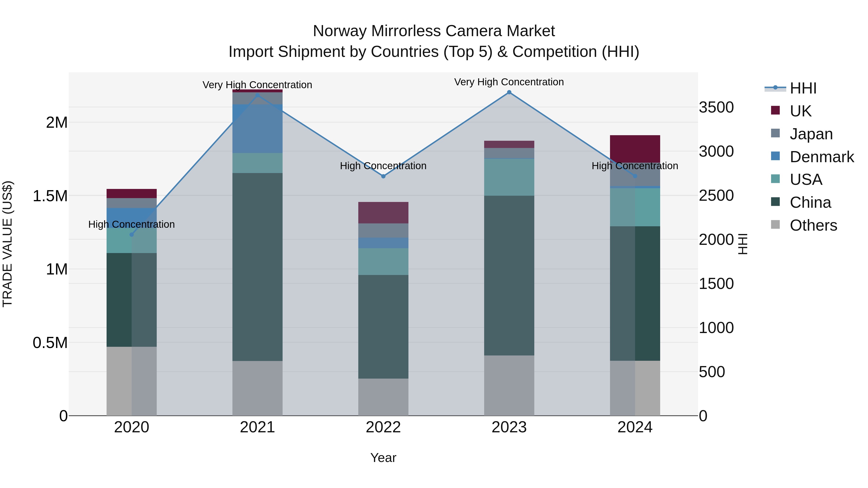Click the Denmark bar segment for 2021
The image size is (868, 488).
click(258, 129)
